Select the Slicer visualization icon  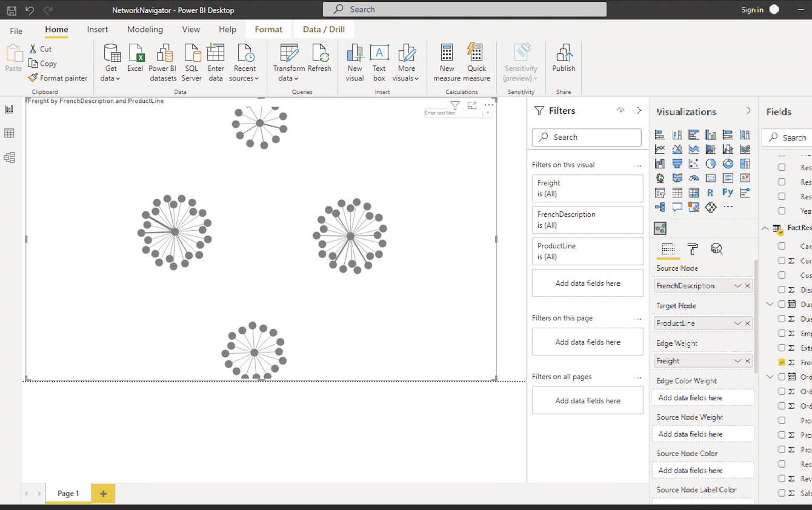pos(660,192)
